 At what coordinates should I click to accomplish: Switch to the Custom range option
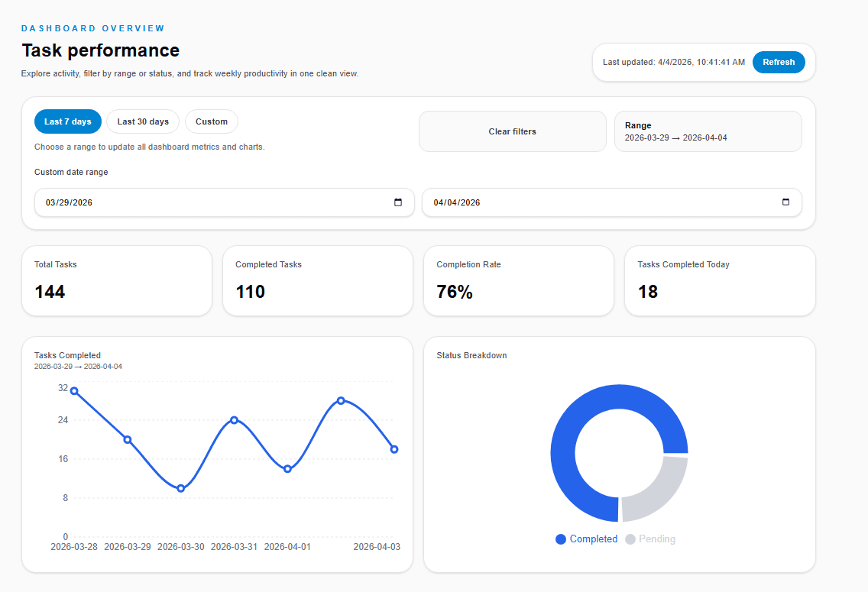pyautogui.click(x=211, y=121)
